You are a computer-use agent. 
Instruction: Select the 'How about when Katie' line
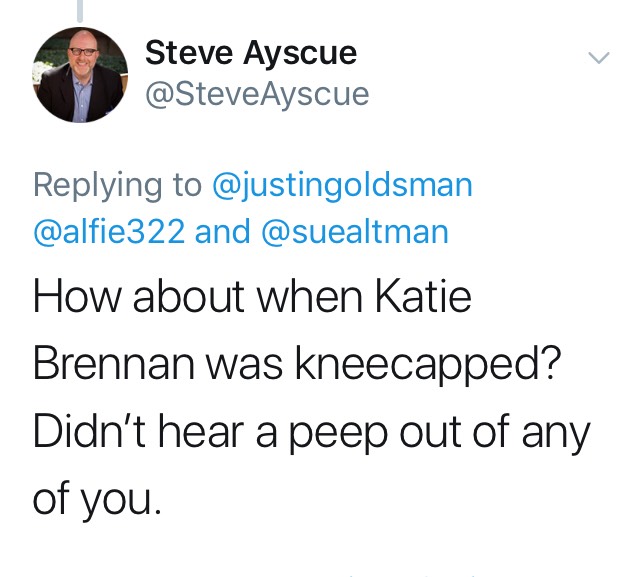[252, 298]
